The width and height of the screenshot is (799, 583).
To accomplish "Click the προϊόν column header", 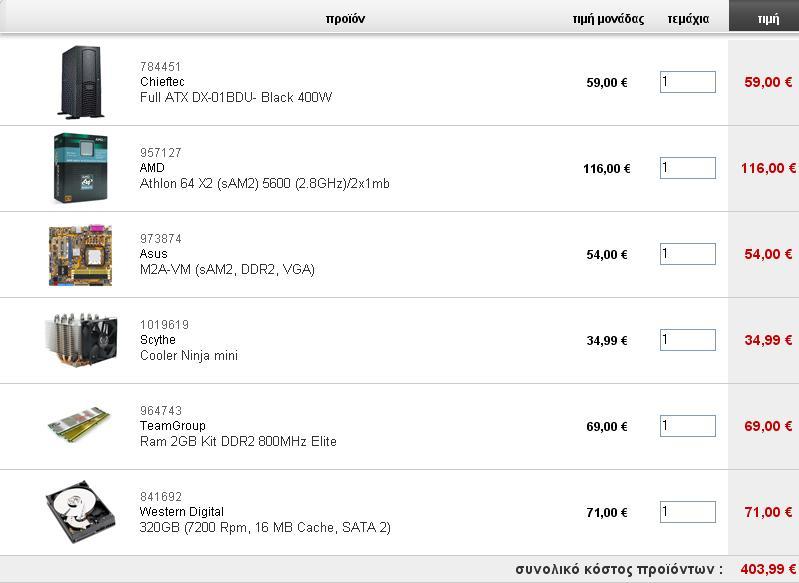I will pos(345,19).
